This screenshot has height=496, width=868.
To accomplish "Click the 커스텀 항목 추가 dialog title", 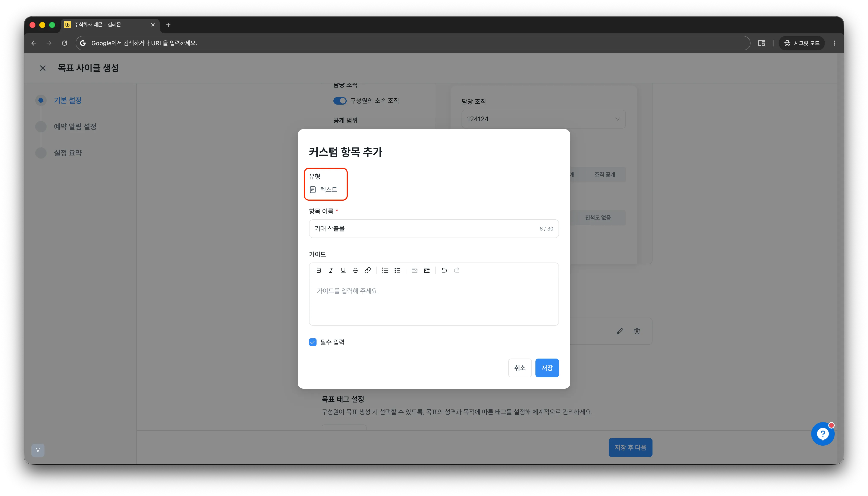I will (x=345, y=152).
